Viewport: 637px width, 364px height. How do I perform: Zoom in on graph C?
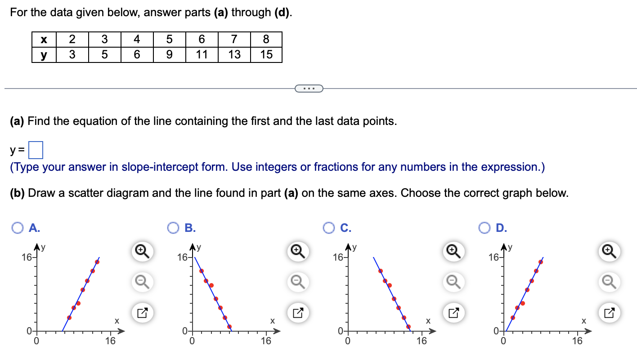(453, 252)
